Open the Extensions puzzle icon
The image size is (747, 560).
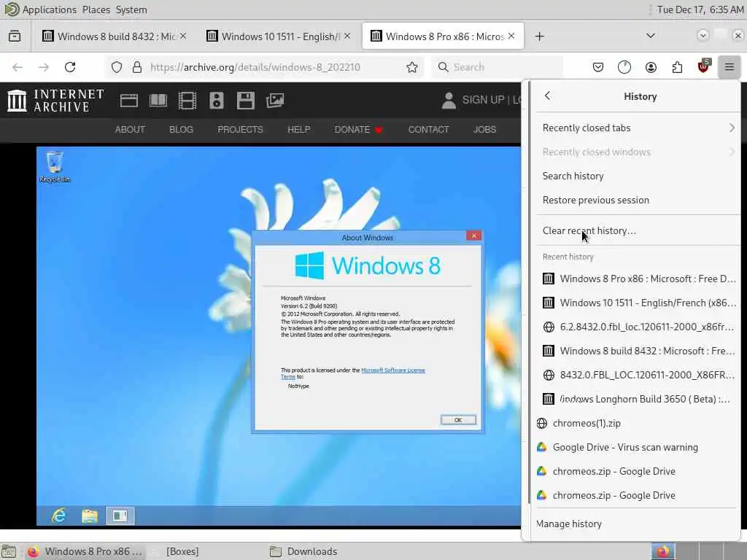[677, 67]
